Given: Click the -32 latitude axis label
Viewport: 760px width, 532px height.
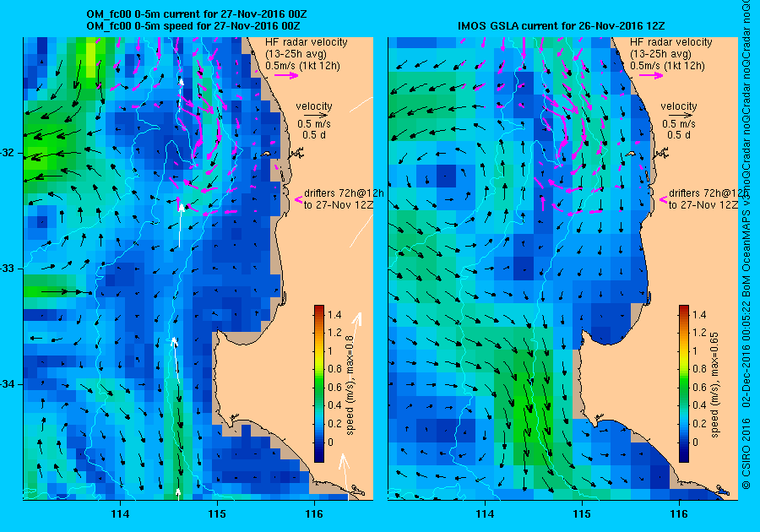Looking at the screenshot, I should tap(8, 153).
